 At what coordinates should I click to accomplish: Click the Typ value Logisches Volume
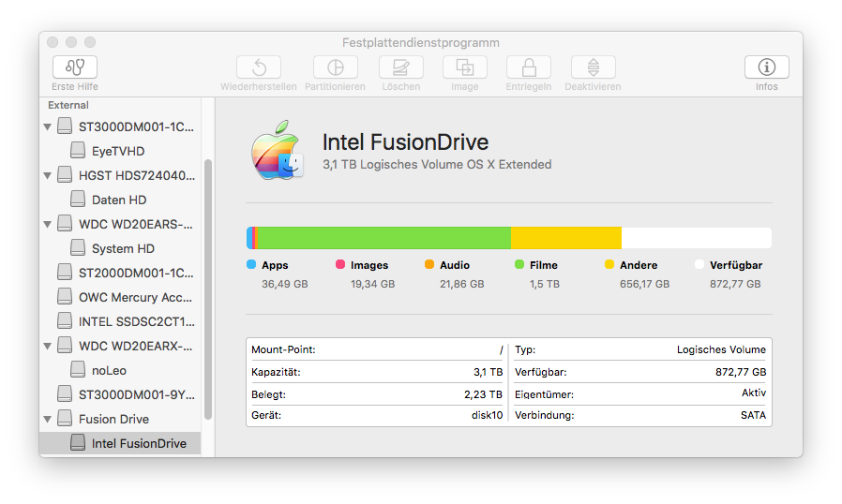721,349
